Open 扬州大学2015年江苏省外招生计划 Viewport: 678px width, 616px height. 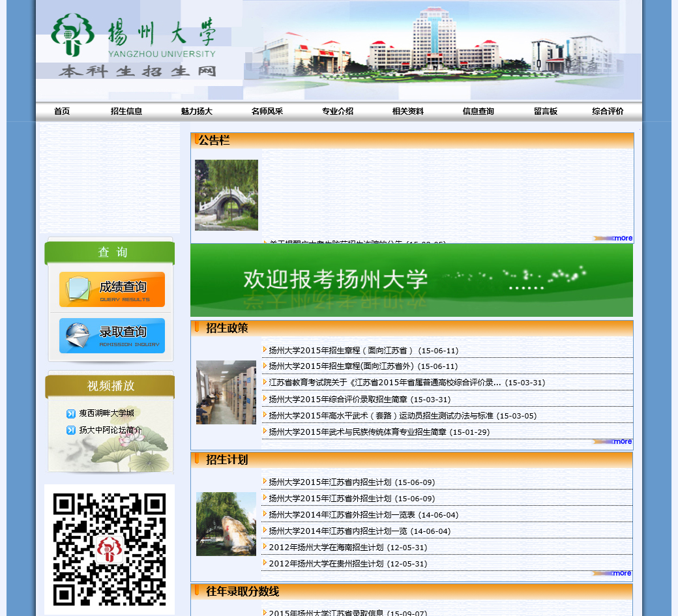point(352,499)
